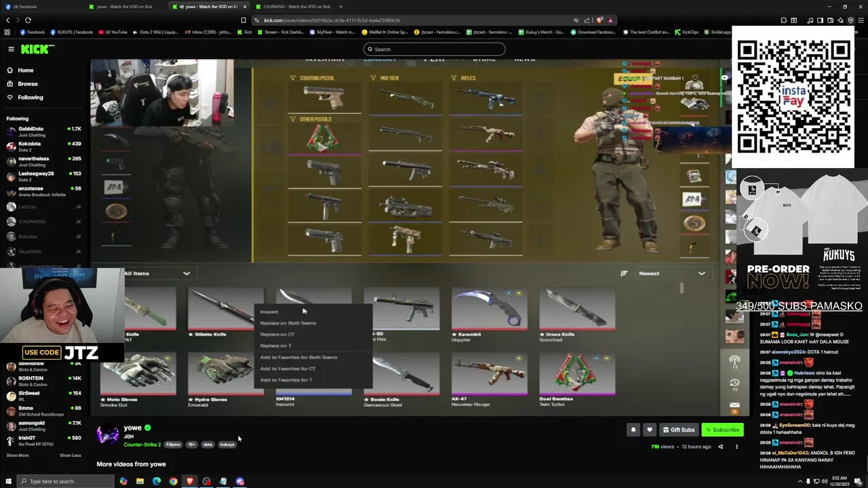This screenshot has width=868, height=488.
Task: Open Kokzdota channel in Following list
Action: pos(43,146)
